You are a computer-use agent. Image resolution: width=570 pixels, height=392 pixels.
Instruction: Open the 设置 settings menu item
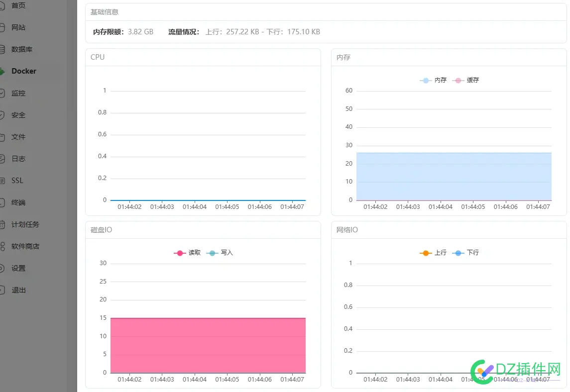pyautogui.click(x=17, y=268)
